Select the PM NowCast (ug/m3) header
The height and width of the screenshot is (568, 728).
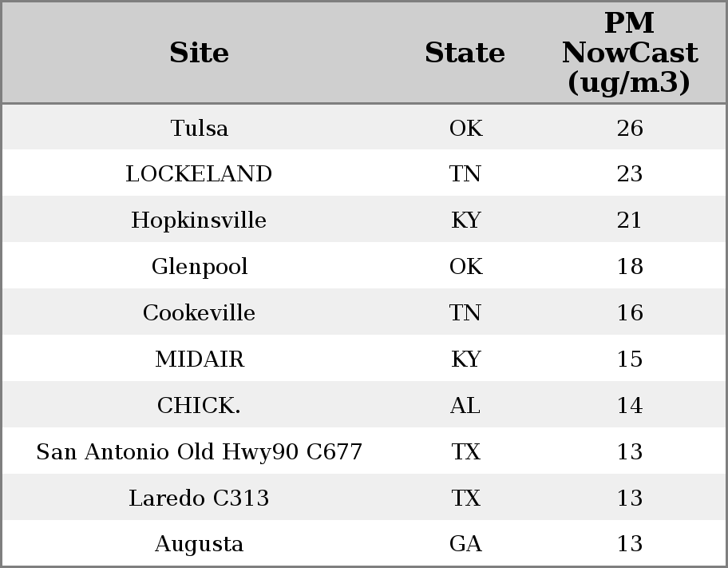pos(629,53)
